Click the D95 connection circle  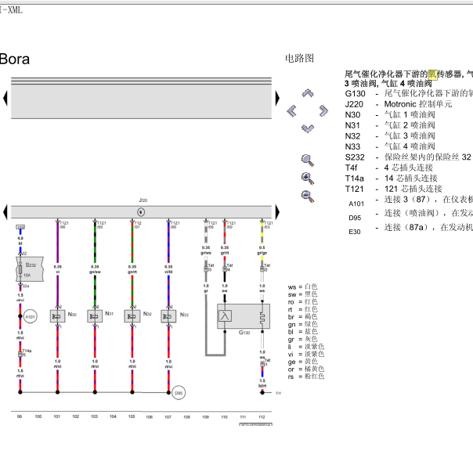(179, 393)
